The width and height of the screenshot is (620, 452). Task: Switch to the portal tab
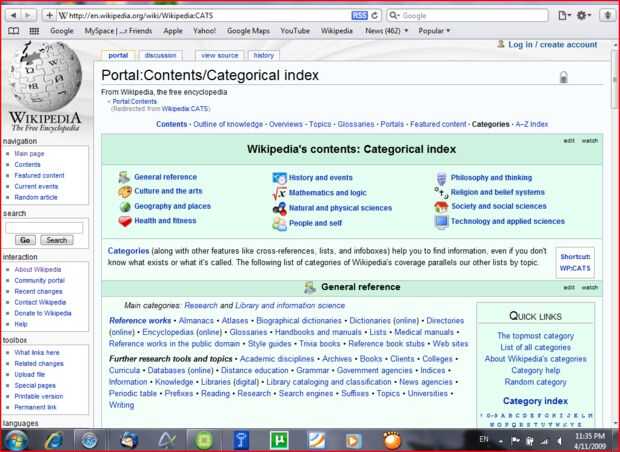118,55
